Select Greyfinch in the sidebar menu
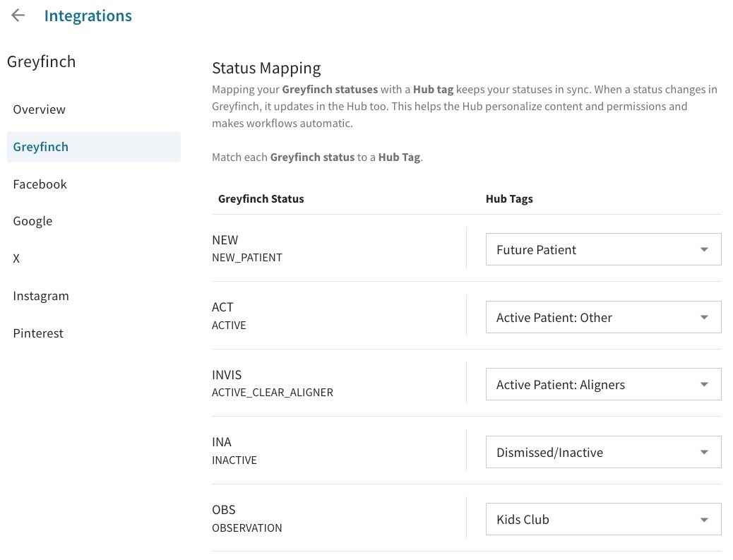This screenshot has height=560, width=733. pyautogui.click(x=94, y=147)
